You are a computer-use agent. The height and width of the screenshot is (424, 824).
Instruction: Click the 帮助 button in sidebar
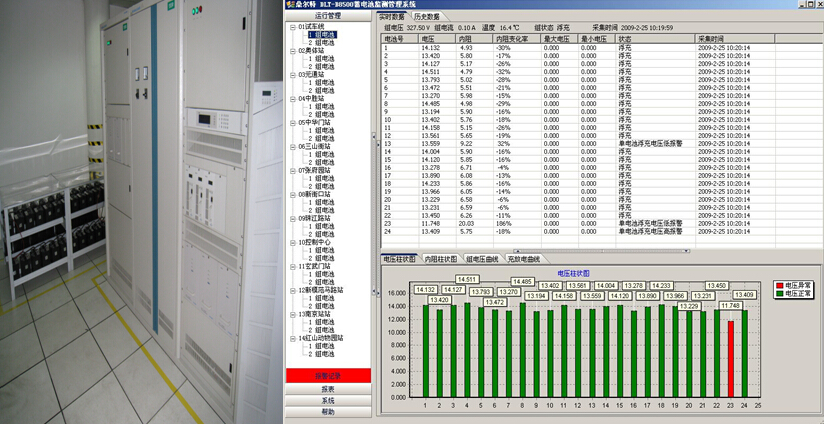click(x=328, y=411)
